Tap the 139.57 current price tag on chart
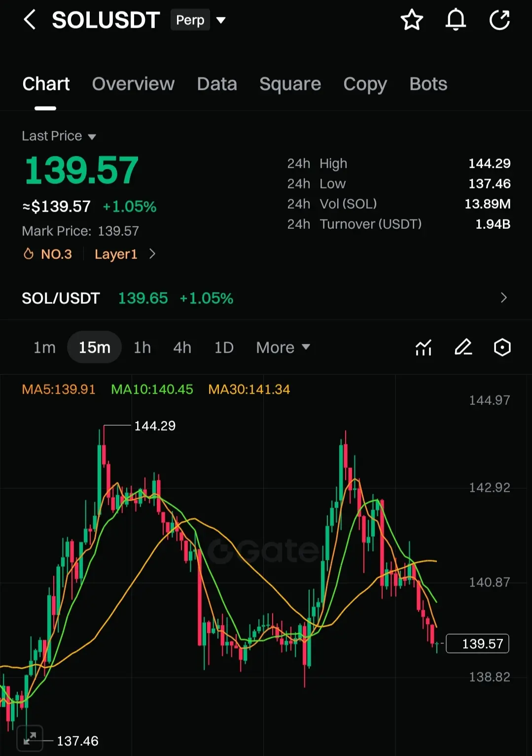532x756 pixels. [x=477, y=644]
